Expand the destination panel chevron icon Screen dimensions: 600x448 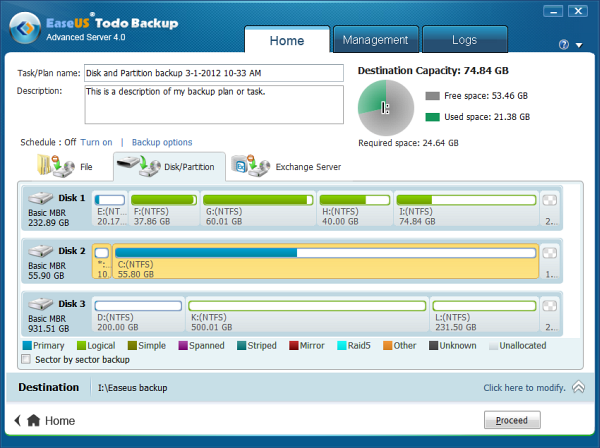tap(578, 387)
